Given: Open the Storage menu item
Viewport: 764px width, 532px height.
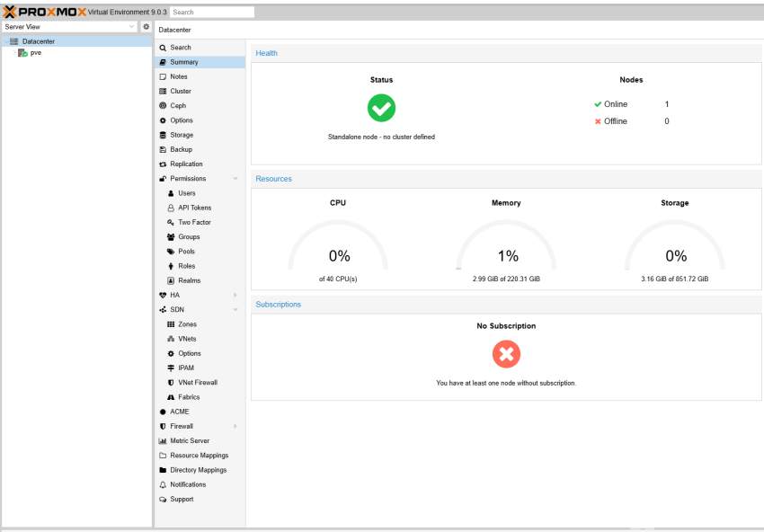Looking at the screenshot, I should tap(182, 135).
